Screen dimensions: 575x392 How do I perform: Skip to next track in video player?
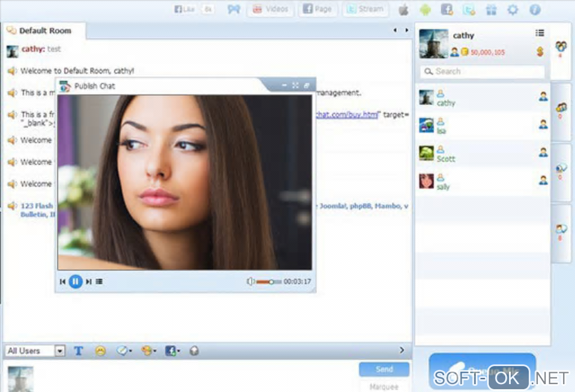click(x=89, y=282)
